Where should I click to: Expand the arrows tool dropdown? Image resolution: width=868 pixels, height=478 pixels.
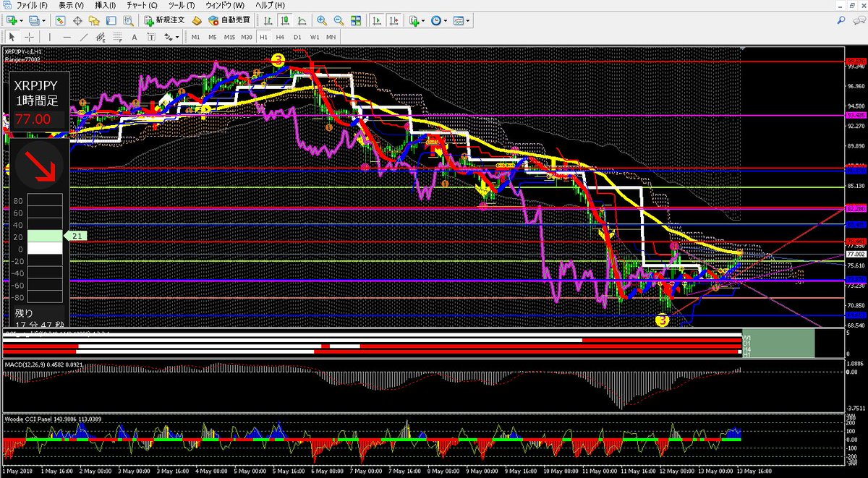click(177, 38)
